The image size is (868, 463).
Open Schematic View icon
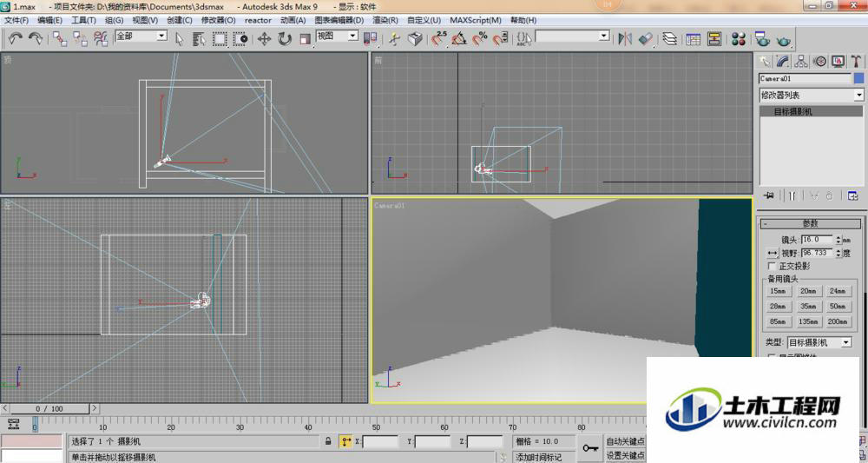714,39
